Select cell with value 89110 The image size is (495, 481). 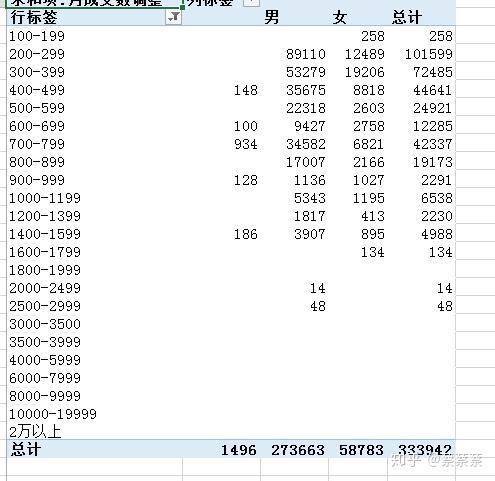[x=306, y=54]
